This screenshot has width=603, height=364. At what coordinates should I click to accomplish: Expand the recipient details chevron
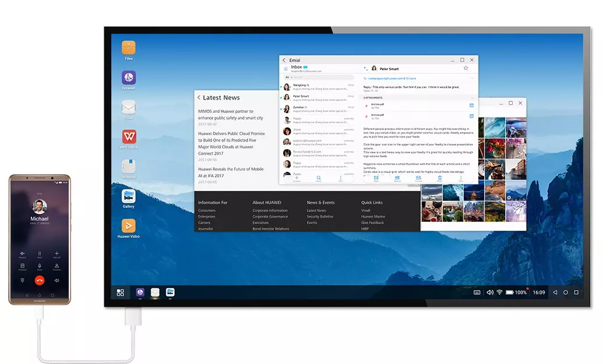click(x=472, y=79)
